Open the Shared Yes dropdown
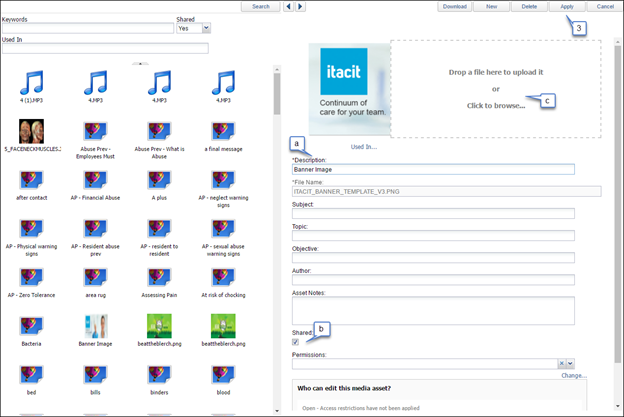Screen dimensions: 624x417 click(193, 28)
